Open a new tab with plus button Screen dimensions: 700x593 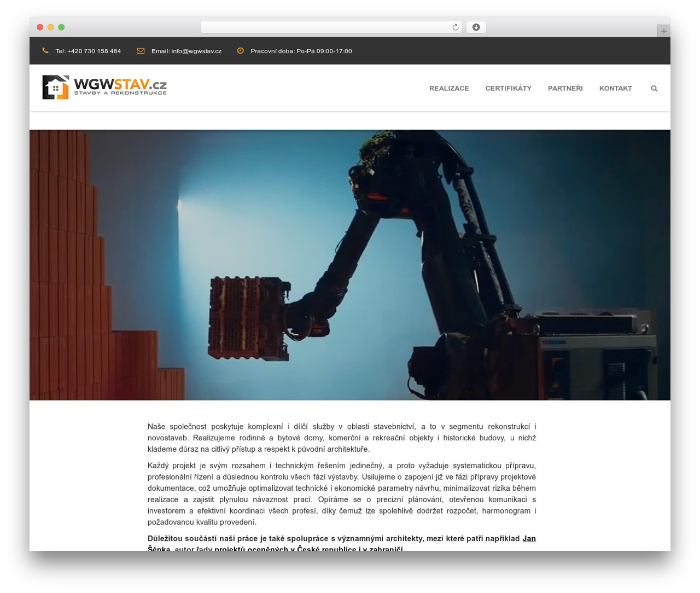coord(663,31)
